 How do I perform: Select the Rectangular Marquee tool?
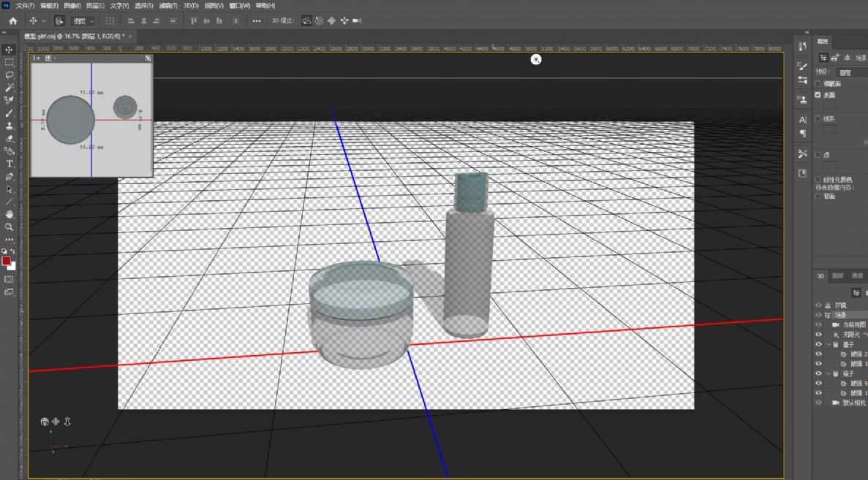click(9, 63)
